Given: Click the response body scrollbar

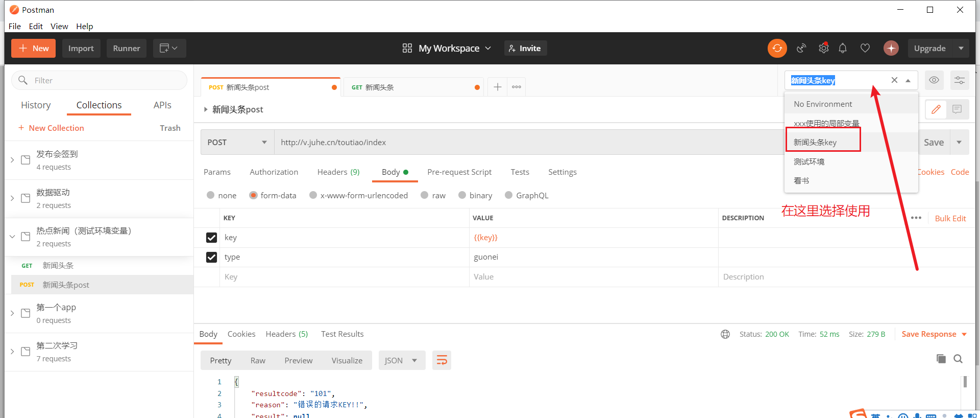Looking at the screenshot, I should [965, 382].
